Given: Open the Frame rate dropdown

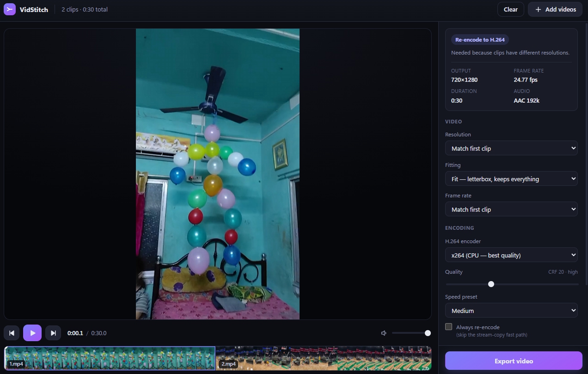Looking at the screenshot, I should pos(511,209).
